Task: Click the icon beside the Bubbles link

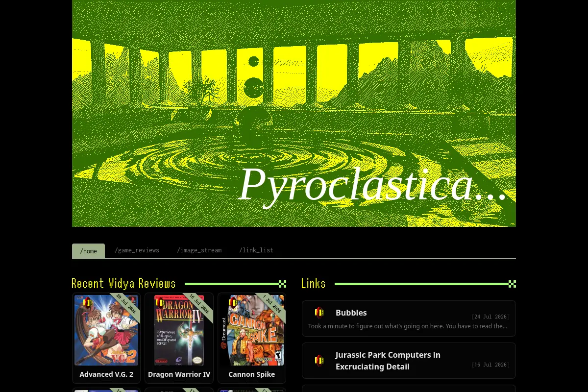Action: pyautogui.click(x=319, y=313)
